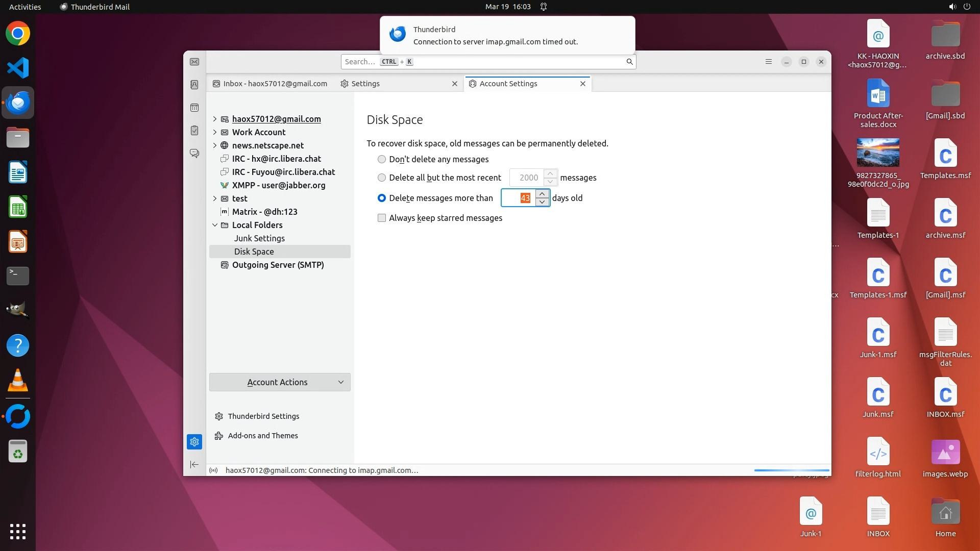
Task: Open the Thunderbird hamburger app menu
Action: pos(769,62)
